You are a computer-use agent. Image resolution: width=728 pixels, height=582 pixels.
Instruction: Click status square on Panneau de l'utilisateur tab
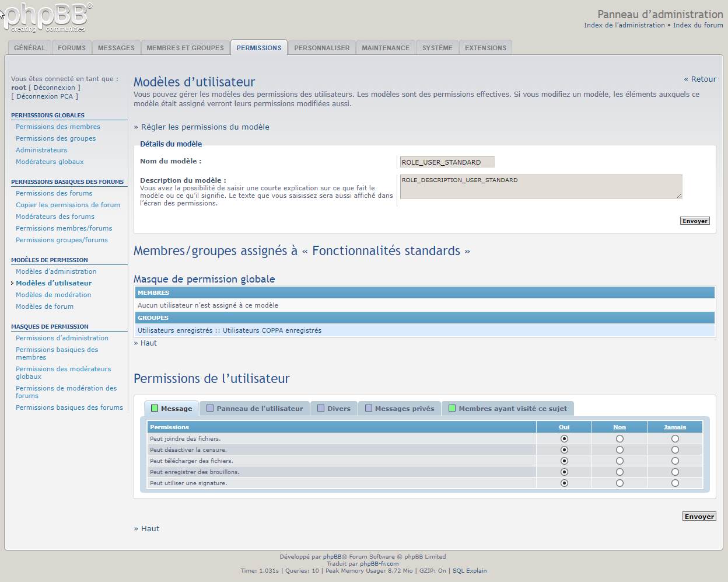[x=210, y=409]
